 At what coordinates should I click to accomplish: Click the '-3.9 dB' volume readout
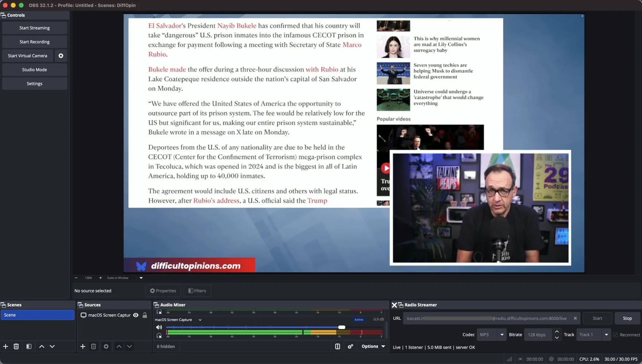click(x=378, y=320)
